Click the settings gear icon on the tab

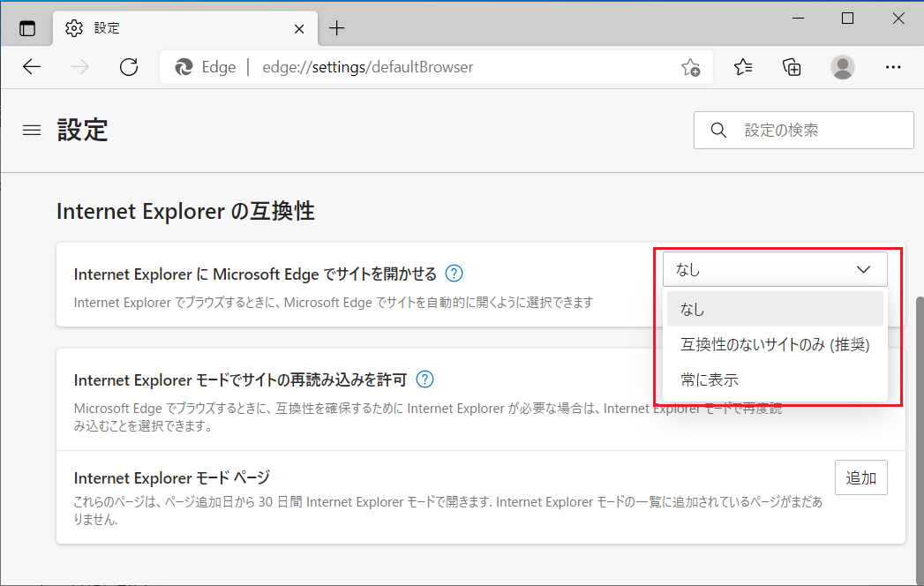coord(74,28)
